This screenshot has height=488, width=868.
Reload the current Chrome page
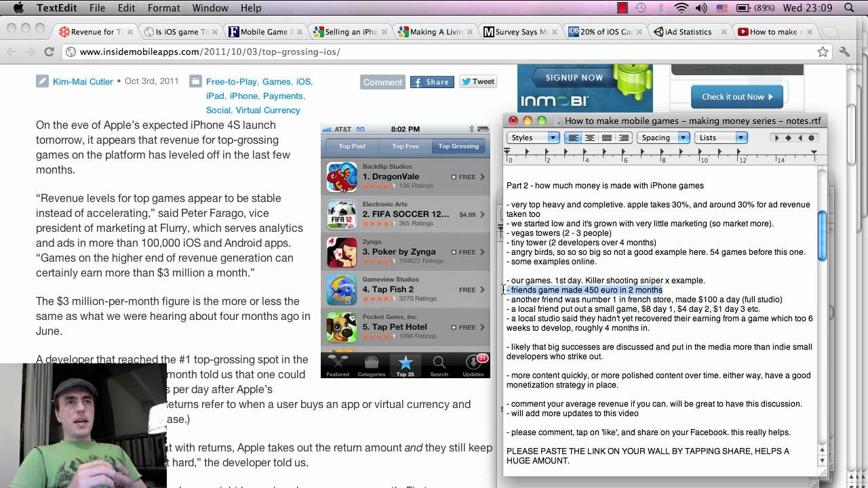(x=49, y=52)
